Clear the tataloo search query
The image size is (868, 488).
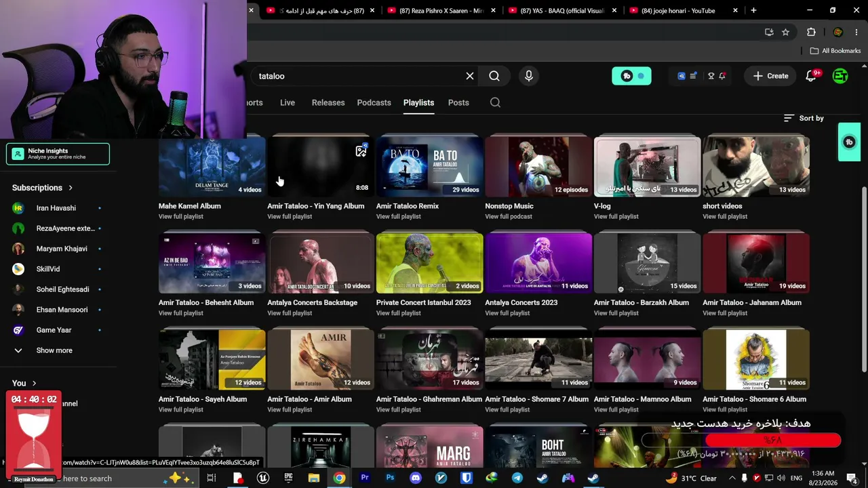click(469, 76)
